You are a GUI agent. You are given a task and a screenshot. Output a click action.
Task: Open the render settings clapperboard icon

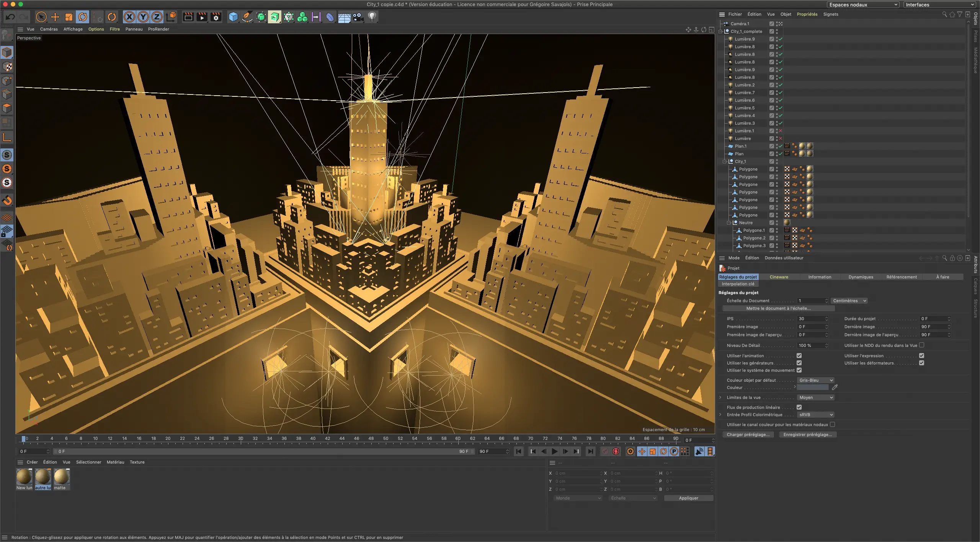(216, 17)
